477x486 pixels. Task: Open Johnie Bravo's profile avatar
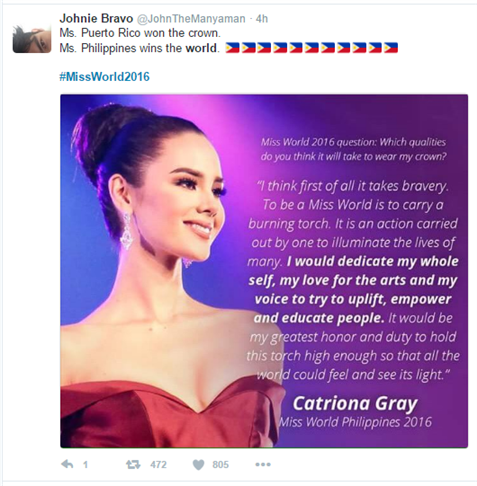[32, 38]
